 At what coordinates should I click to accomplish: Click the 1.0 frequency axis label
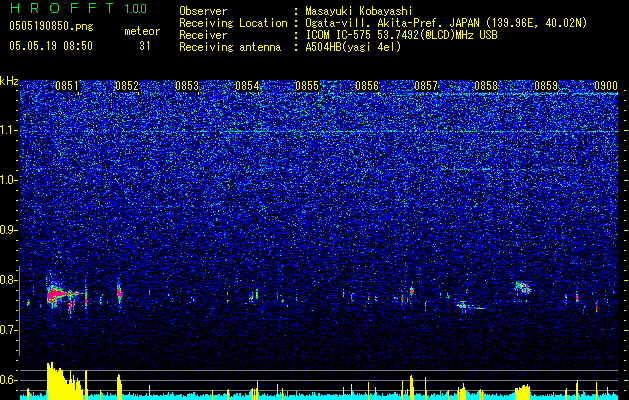pyautogui.click(x=9, y=180)
